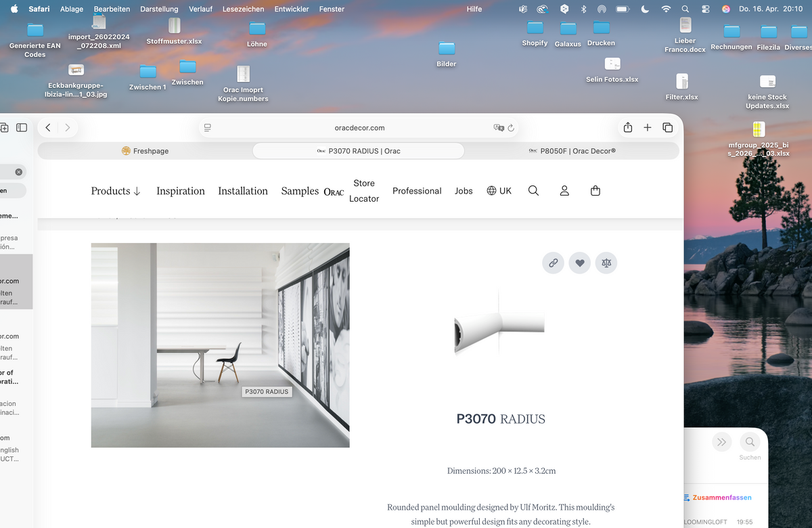This screenshot has width=812, height=528.
Task: Select Orac Imoprt Kopie.numbers file
Action: click(x=243, y=83)
